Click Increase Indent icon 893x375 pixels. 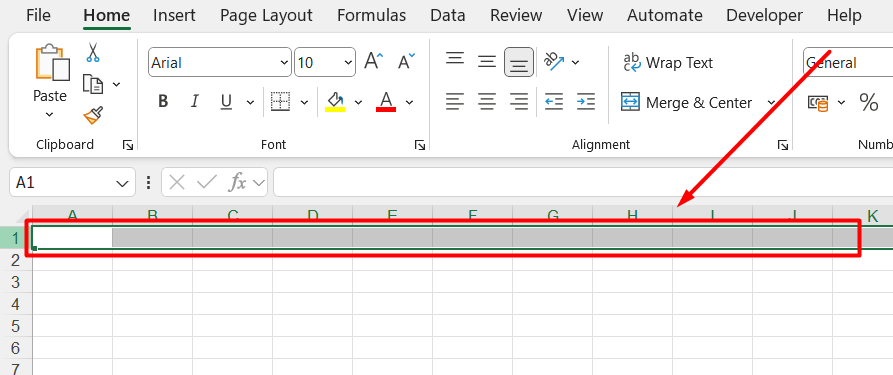585,102
